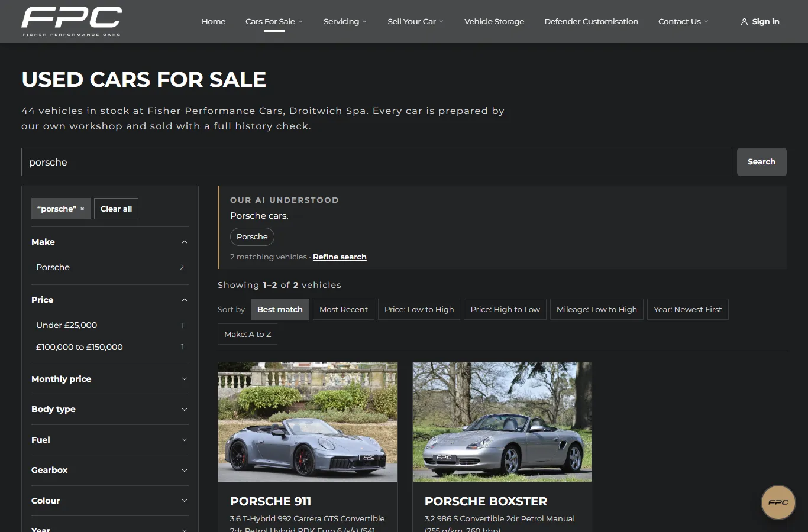
Task: Sort by Year: Newest First
Action: (688, 309)
